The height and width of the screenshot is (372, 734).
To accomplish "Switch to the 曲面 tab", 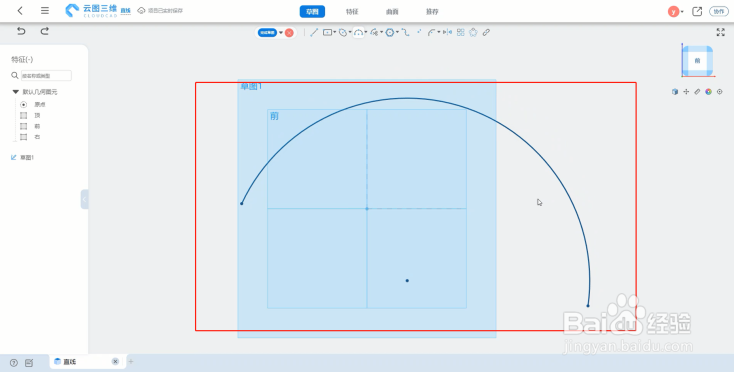I will (392, 12).
